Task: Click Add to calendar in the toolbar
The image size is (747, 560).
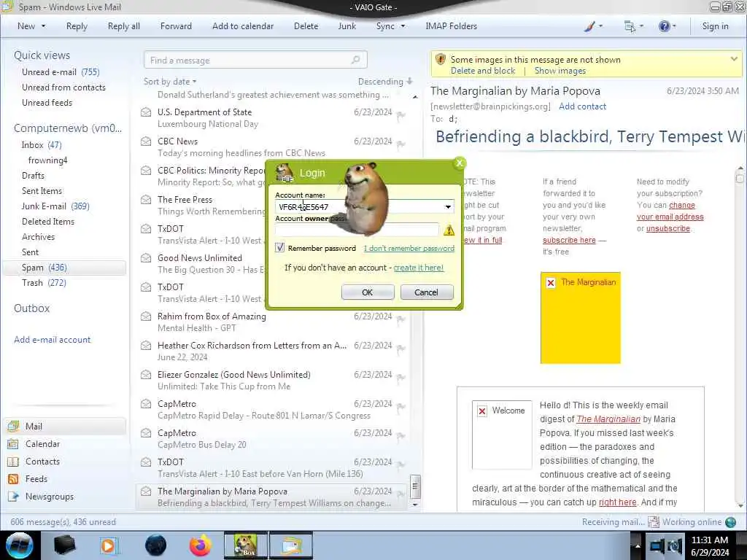Action: [x=243, y=26]
